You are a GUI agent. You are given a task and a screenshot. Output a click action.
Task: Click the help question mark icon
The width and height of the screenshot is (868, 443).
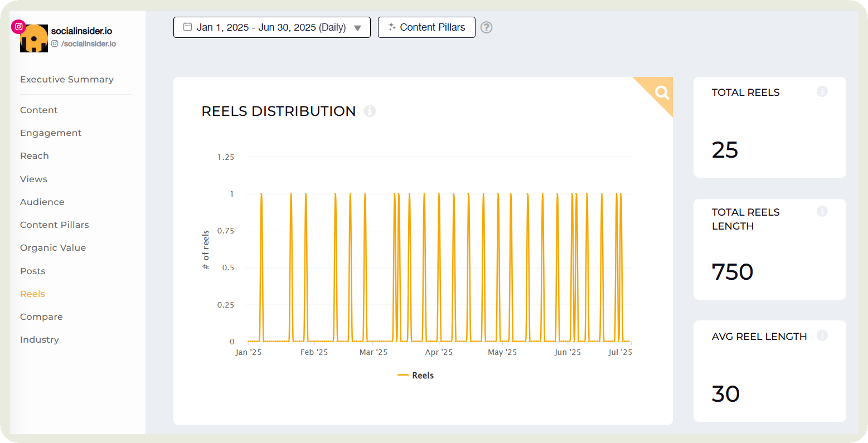(486, 27)
